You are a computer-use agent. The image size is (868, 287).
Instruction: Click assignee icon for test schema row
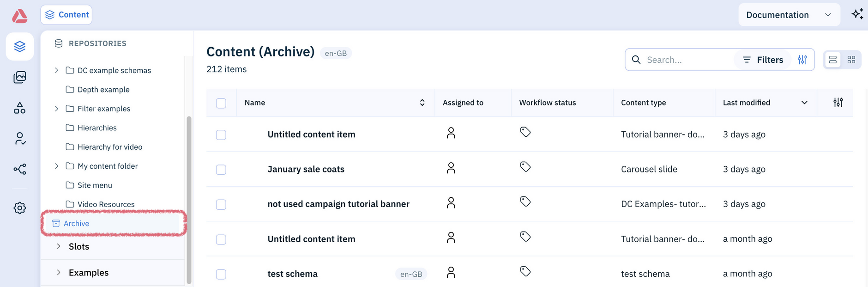pos(451,272)
